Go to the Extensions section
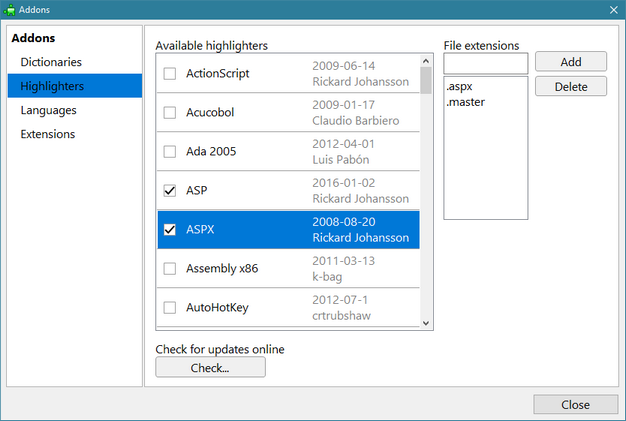626x421 pixels. click(48, 134)
